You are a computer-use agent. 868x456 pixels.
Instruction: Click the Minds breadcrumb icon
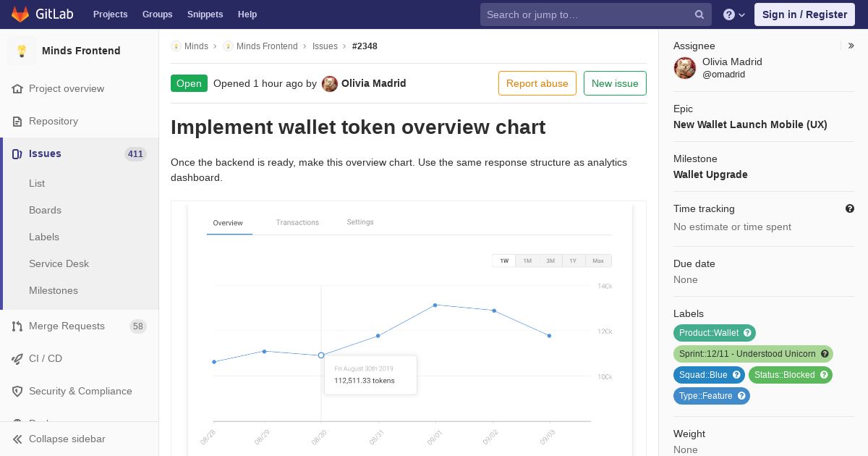[x=176, y=46]
